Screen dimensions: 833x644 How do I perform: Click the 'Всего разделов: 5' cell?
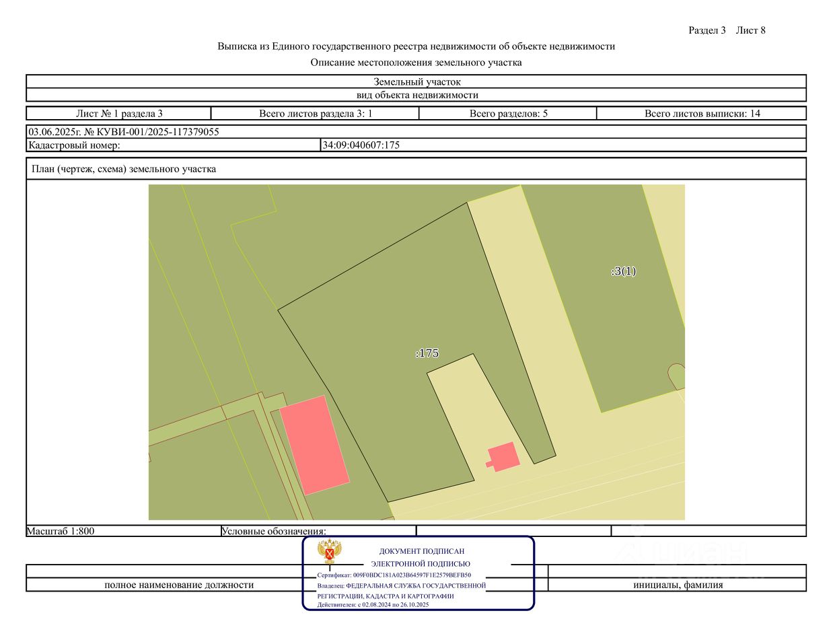coord(508,114)
